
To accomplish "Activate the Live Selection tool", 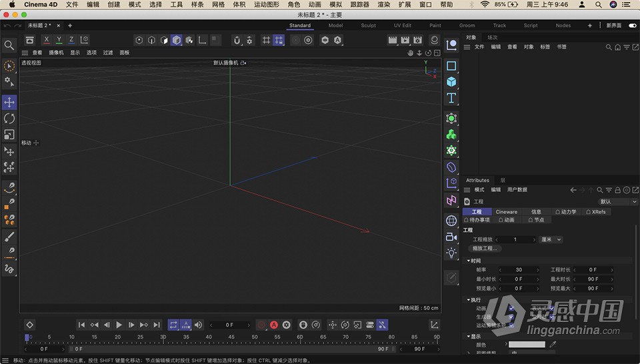I will pos(9,66).
